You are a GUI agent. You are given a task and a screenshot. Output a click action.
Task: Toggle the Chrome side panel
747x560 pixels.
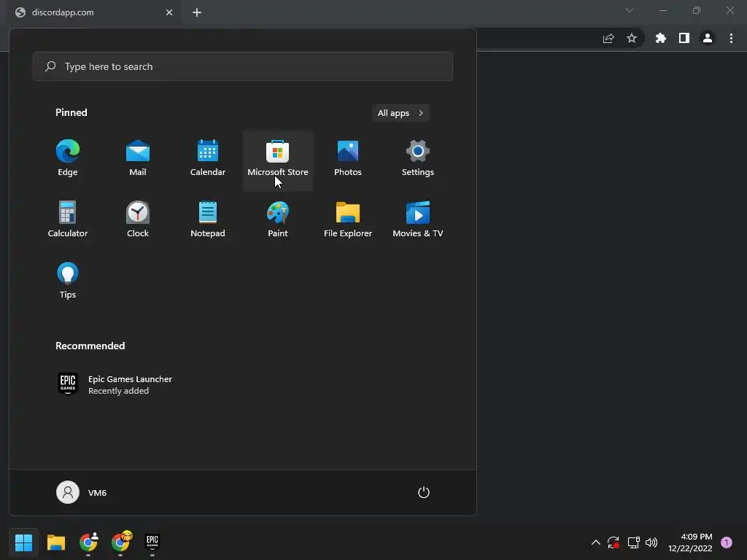click(x=684, y=38)
